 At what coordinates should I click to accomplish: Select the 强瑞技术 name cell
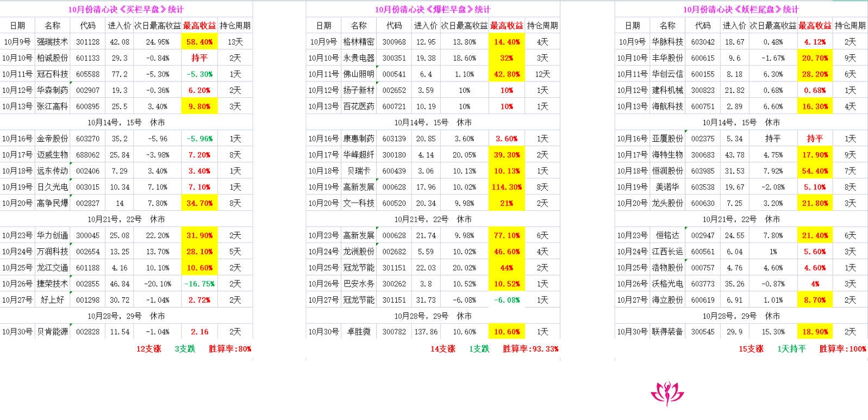coord(53,42)
